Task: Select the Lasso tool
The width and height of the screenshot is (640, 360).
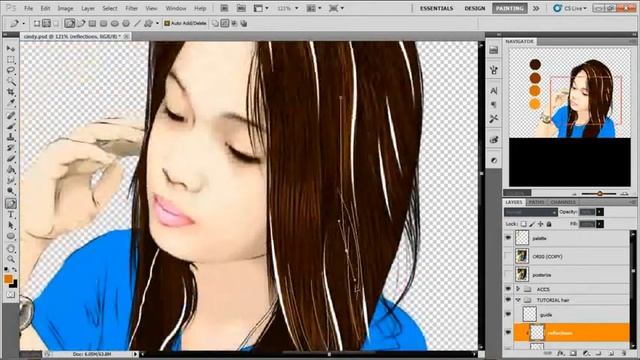Action: [11, 70]
